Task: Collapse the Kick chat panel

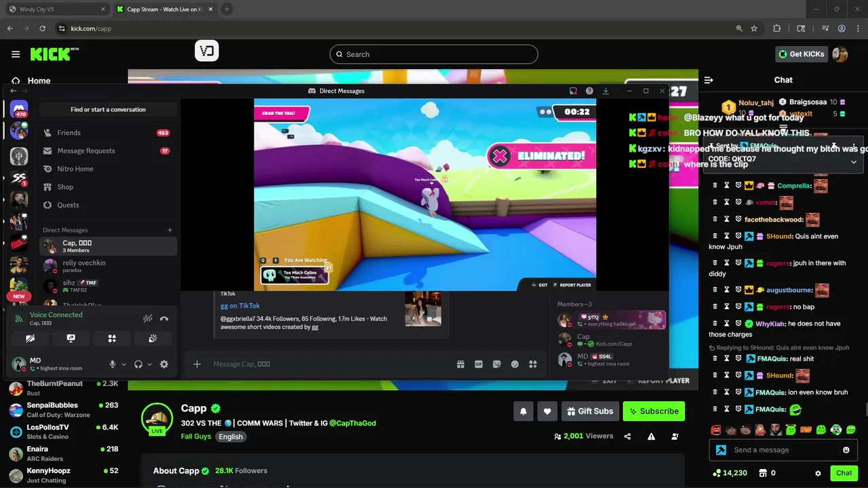Action: (709, 80)
